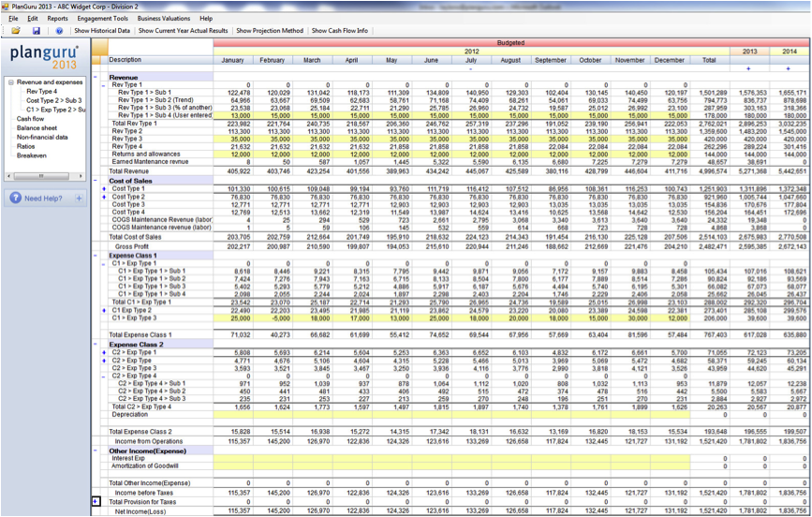Expand the C1 Exp Type 2 row

coord(104,310)
